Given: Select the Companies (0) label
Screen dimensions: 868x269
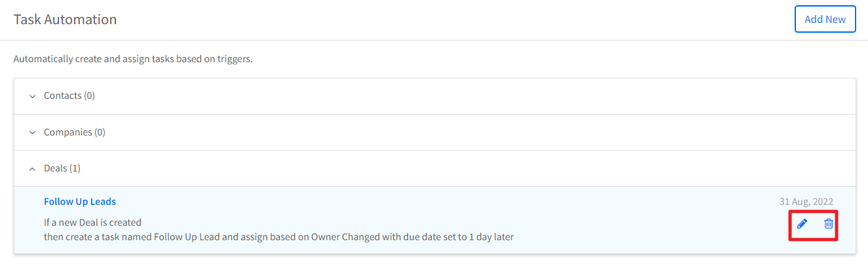Looking at the screenshot, I should (x=75, y=132).
